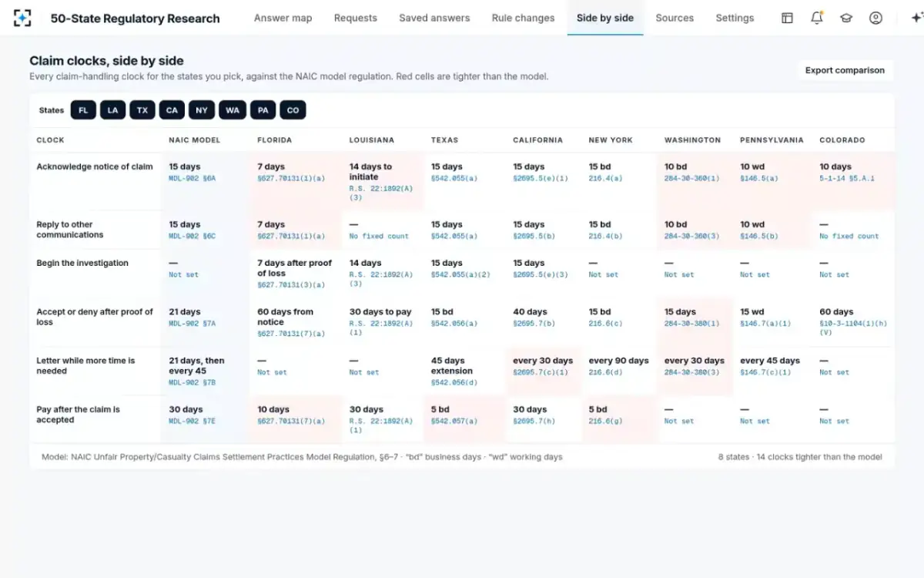Toggle the LA state chip
The image size is (924, 578).
point(112,110)
